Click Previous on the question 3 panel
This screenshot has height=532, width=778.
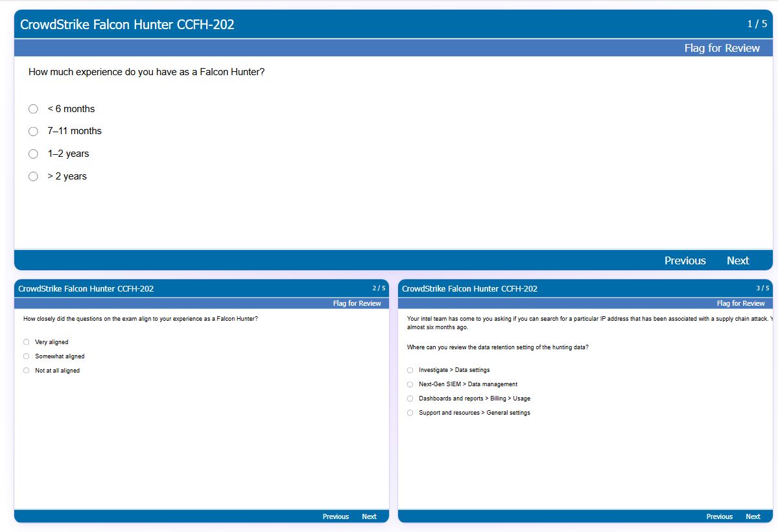[x=720, y=516]
